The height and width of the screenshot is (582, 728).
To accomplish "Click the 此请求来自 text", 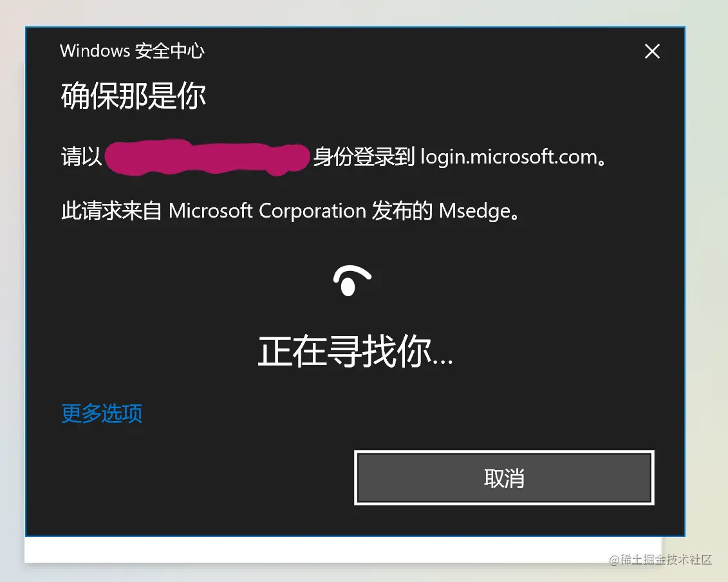I will (111, 211).
